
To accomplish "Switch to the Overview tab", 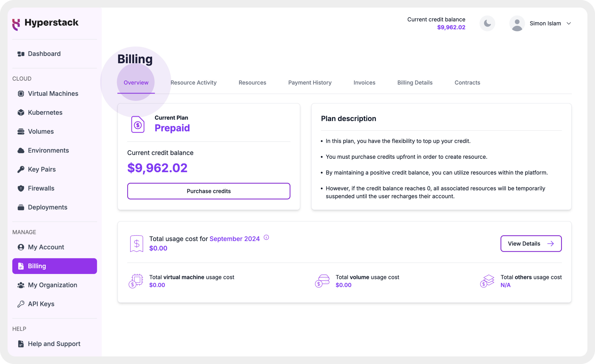I will click(136, 83).
